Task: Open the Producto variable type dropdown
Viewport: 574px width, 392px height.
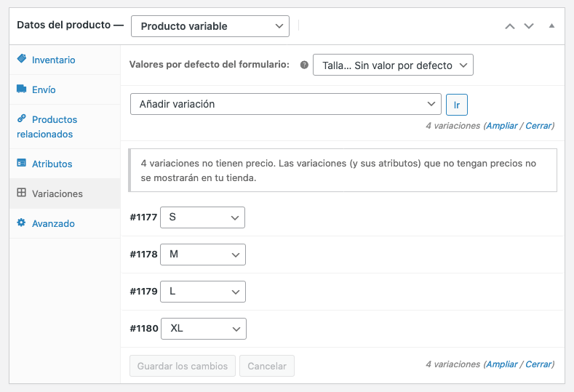Action: tap(210, 26)
